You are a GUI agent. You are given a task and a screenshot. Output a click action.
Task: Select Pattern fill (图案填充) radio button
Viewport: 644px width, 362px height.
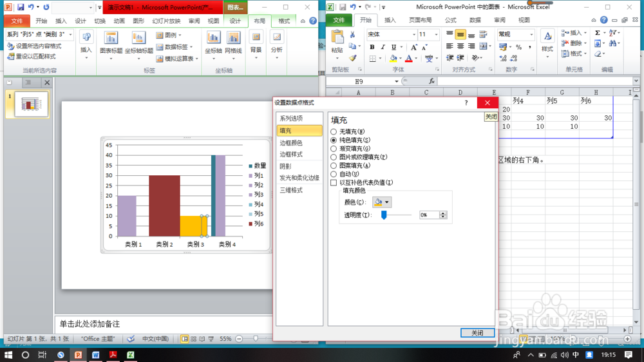pos(334,166)
